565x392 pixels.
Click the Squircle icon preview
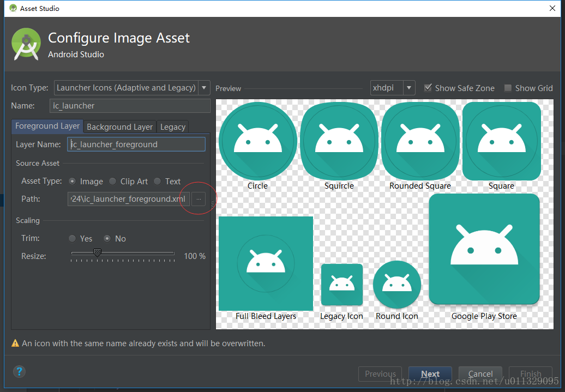pos(339,141)
